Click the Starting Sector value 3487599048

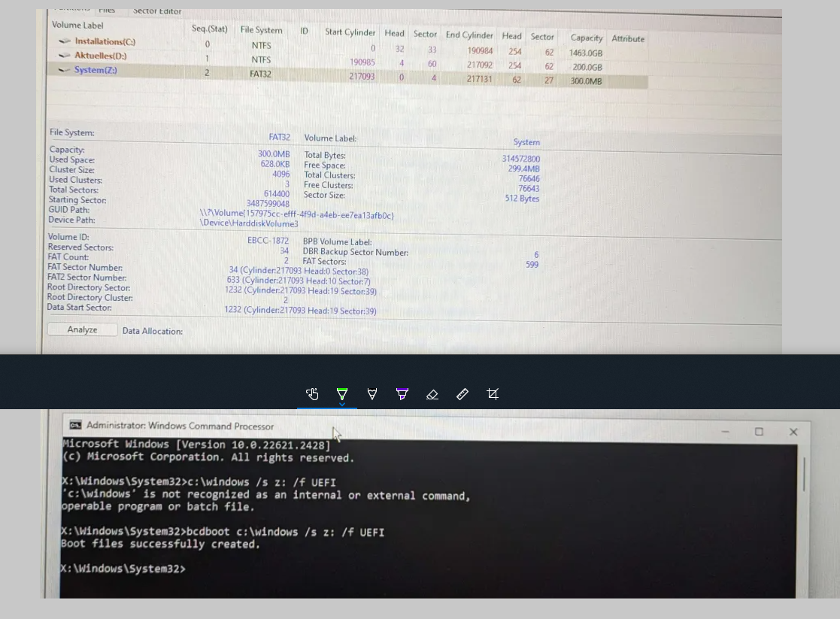[x=268, y=204]
